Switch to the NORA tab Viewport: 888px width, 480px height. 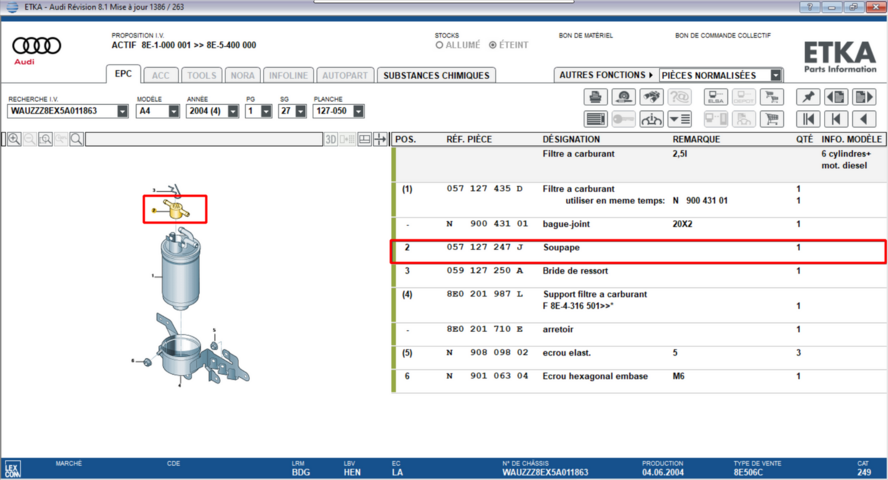[242, 75]
